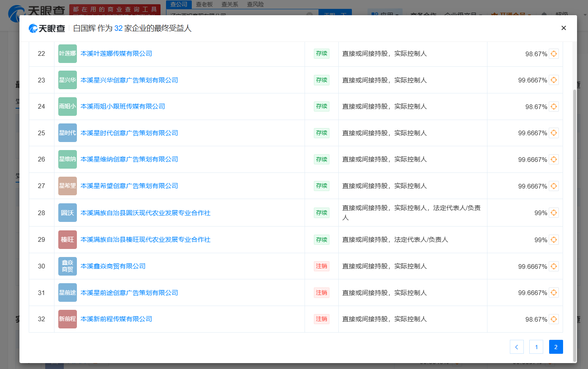Open equity chart icon for 本溪鑫焱商贸有限公司
Viewport: 588px width, 369px height.
click(554, 266)
